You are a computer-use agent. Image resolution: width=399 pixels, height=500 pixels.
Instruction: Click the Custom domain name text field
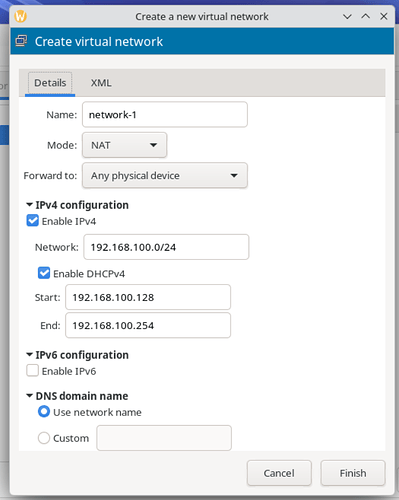tap(164, 438)
